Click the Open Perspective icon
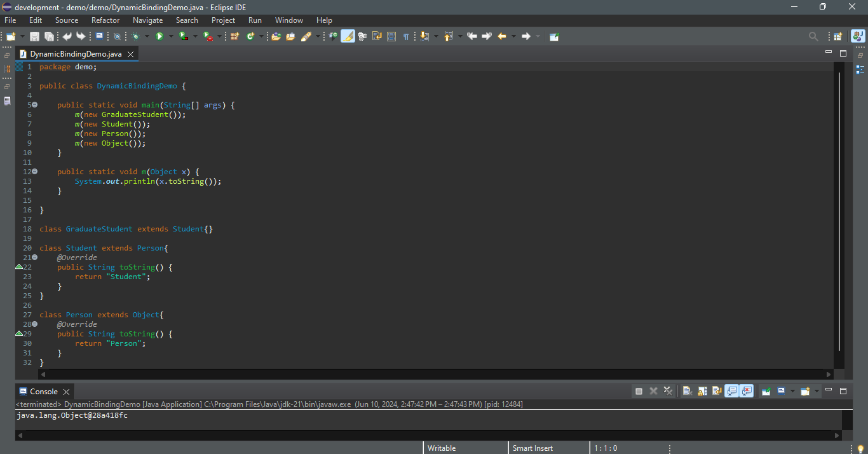868x454 pixels. [x=838, y=37]
